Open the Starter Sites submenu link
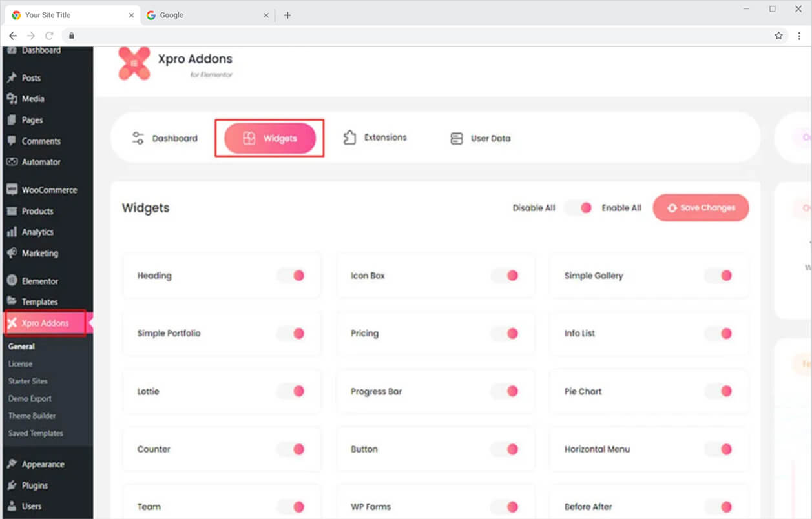The height and width of the screenshot is (519, 812). (28, 381)
